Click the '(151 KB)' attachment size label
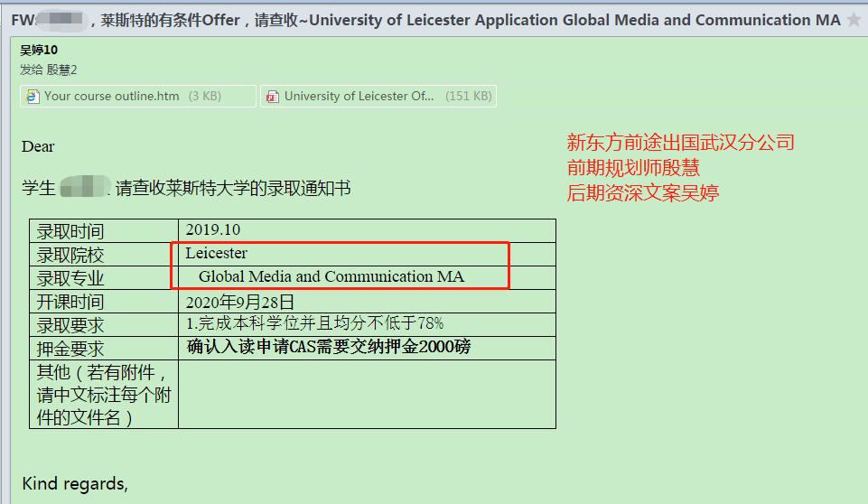868x504 pixels. point(469,97)
